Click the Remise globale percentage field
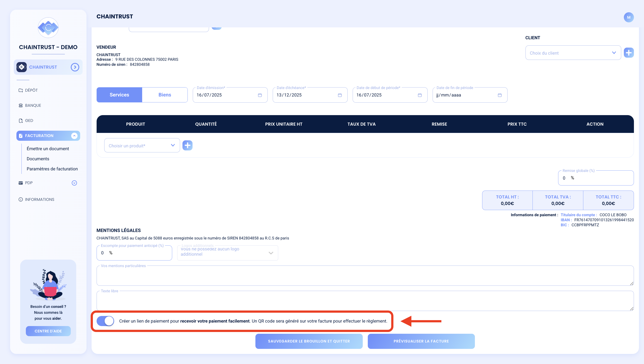 coord(596,178)
